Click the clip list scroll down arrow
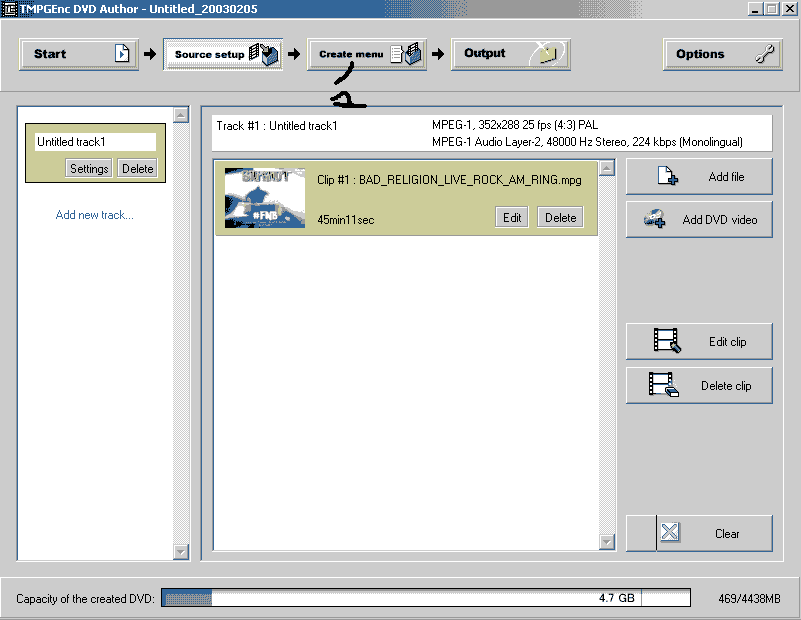Image resolution: width=801 pixels, height=620 pixels. click(x=606, y=541)
